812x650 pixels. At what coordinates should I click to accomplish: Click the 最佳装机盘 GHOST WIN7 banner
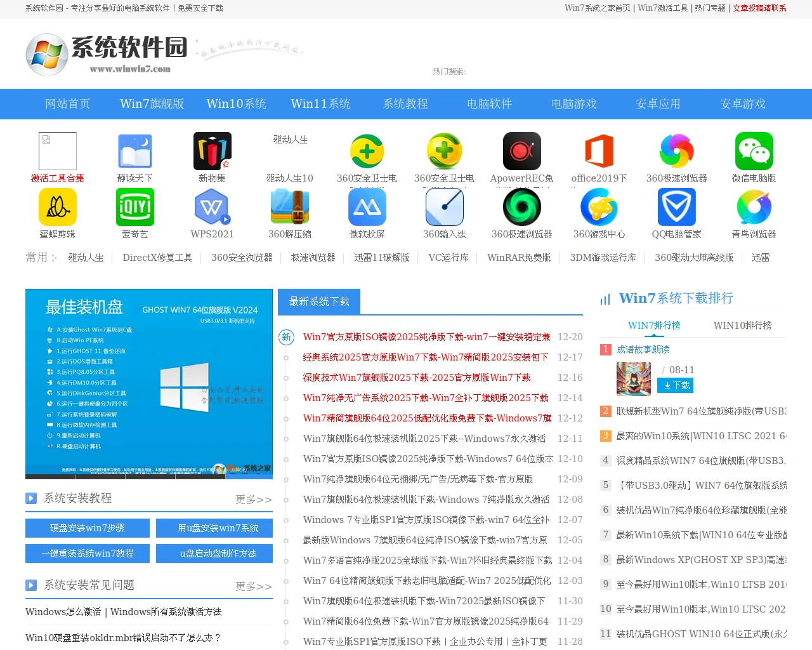pos(149,384)
